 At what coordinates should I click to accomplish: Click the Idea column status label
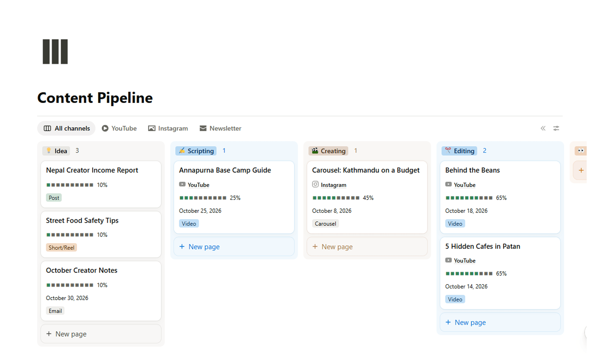[x=56, y=151]
